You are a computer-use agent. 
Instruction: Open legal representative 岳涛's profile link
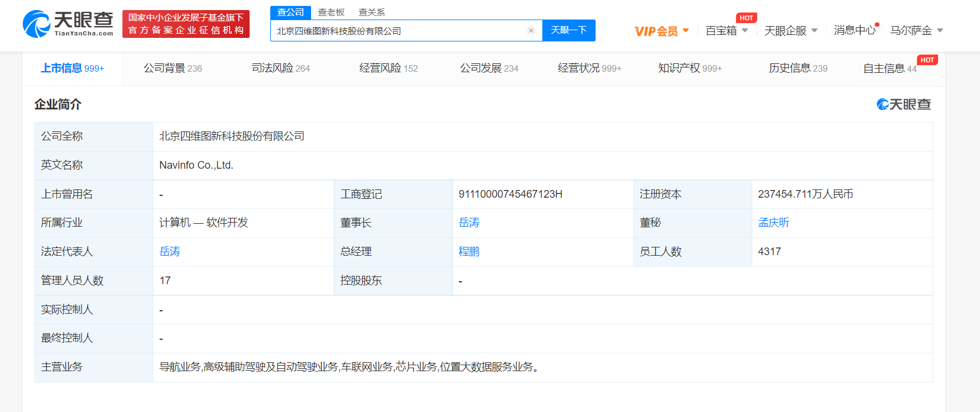[x=170, y=252]
